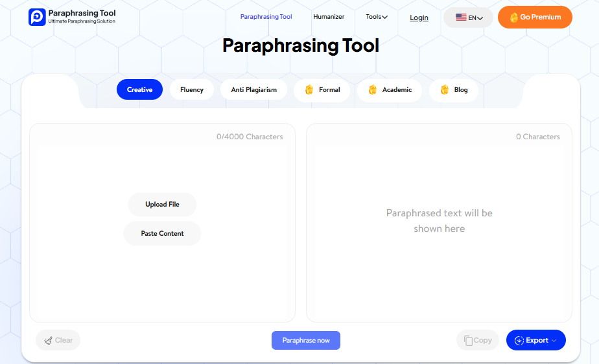Click the Paraphrasing Tool brand name text
Viewport: 599px width, 364px height.
pos(82,13)
